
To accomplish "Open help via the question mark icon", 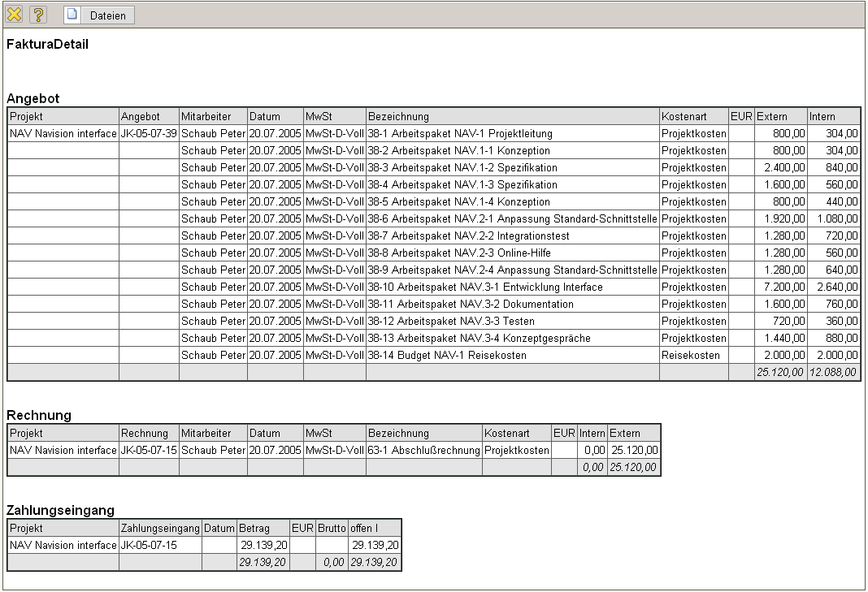I will (37, 15).
